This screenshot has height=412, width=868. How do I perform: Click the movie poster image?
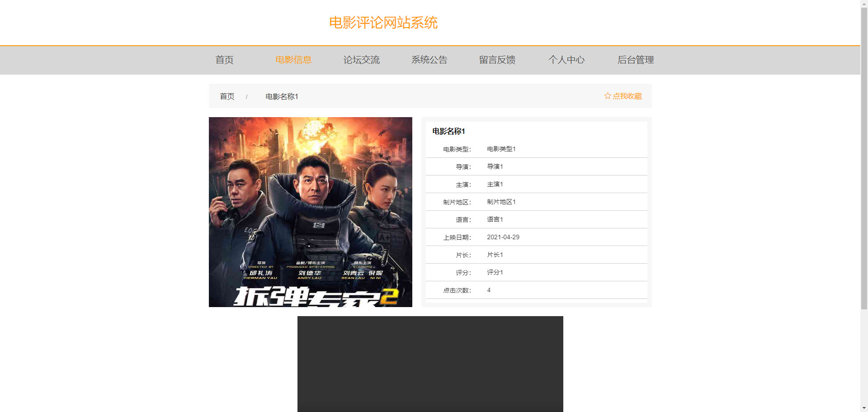point(311,212)
